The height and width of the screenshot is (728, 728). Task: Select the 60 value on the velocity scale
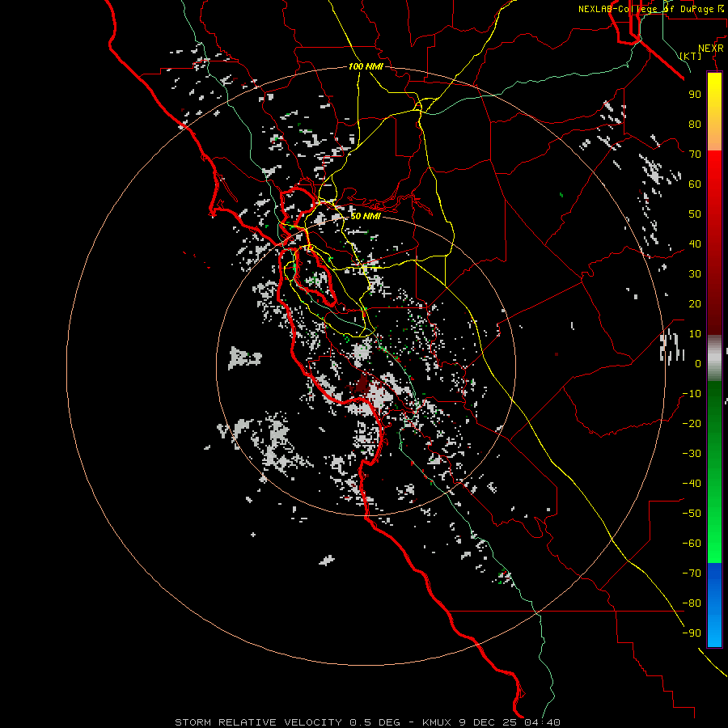pyautogui.click(x=695, y=184)
